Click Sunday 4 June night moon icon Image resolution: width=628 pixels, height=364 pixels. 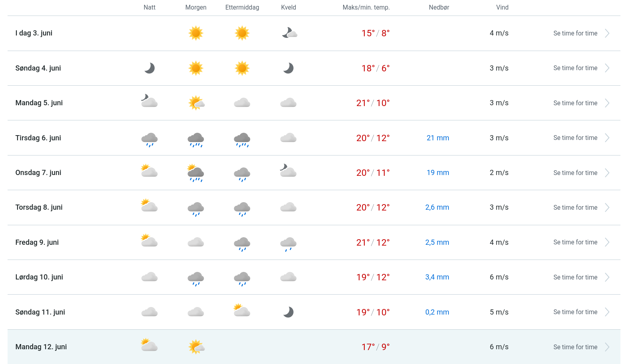click(x=149, y=68)
